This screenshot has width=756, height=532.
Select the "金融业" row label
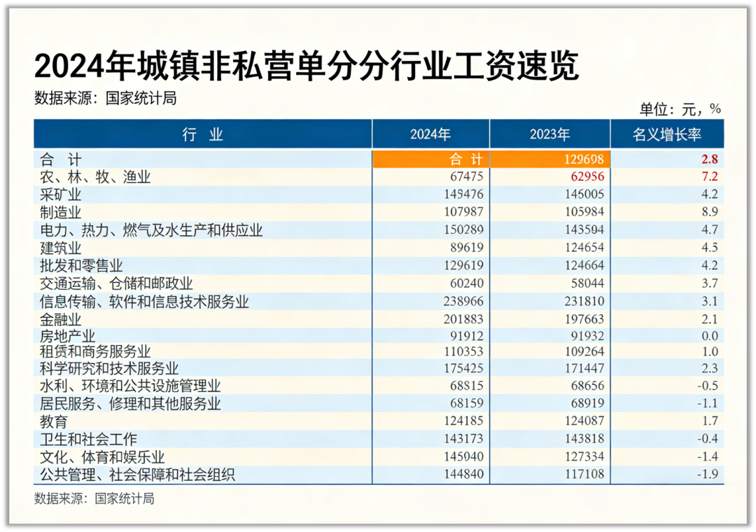[61, 318]
